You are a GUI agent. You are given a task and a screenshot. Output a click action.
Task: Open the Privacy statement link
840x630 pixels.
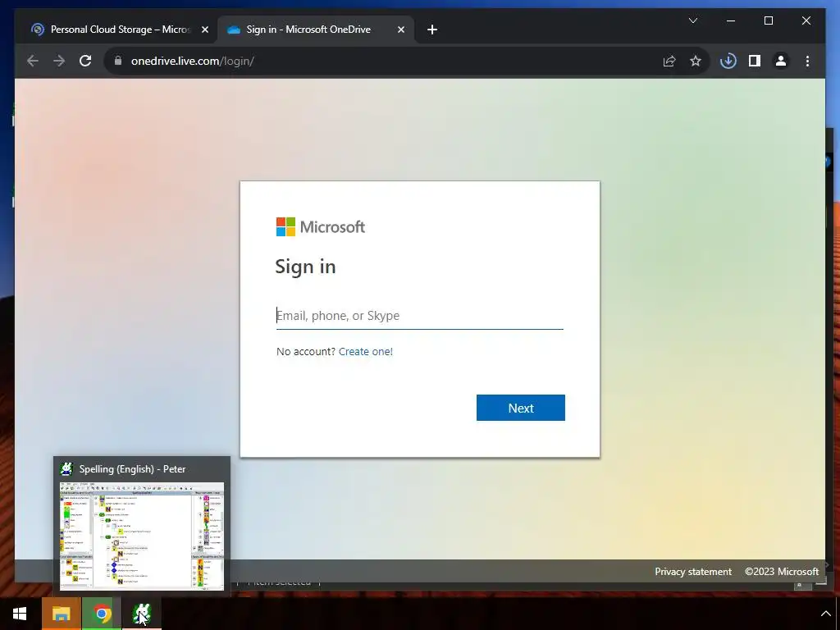(692, 572)
